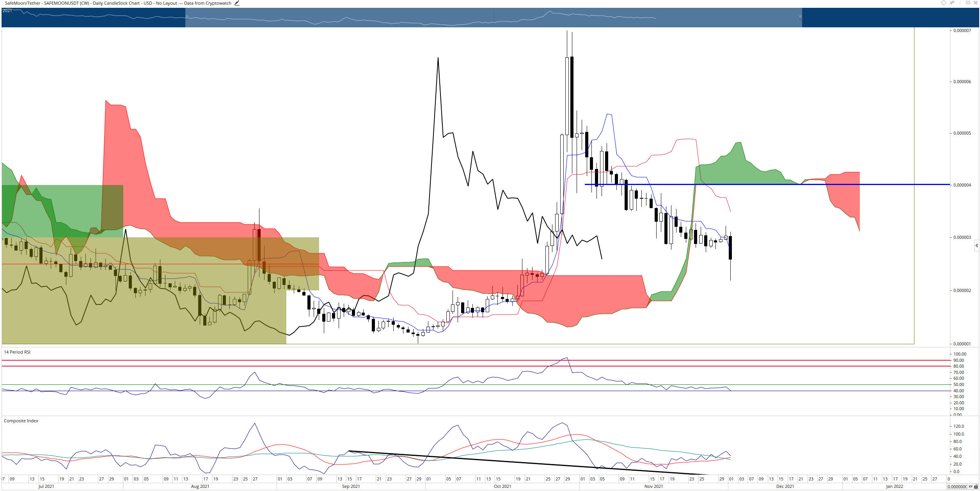Viewport: 980px width, 491px height.
Task: Expand the side panel with right-edge arrow
Action: tap(976, 245)
